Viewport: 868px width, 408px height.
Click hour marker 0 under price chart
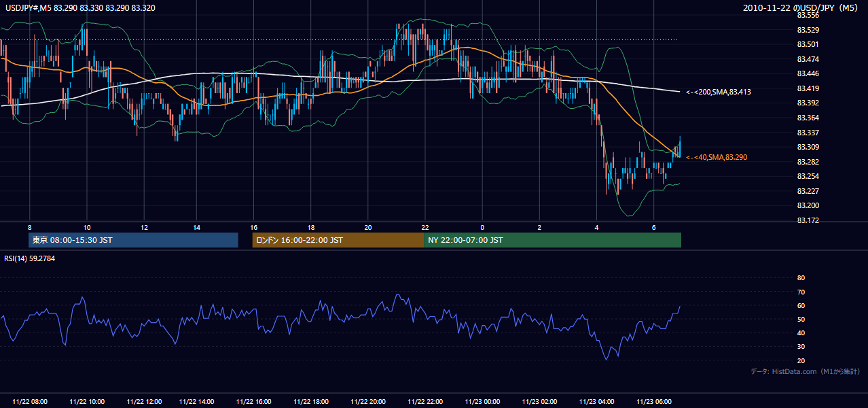482,227
